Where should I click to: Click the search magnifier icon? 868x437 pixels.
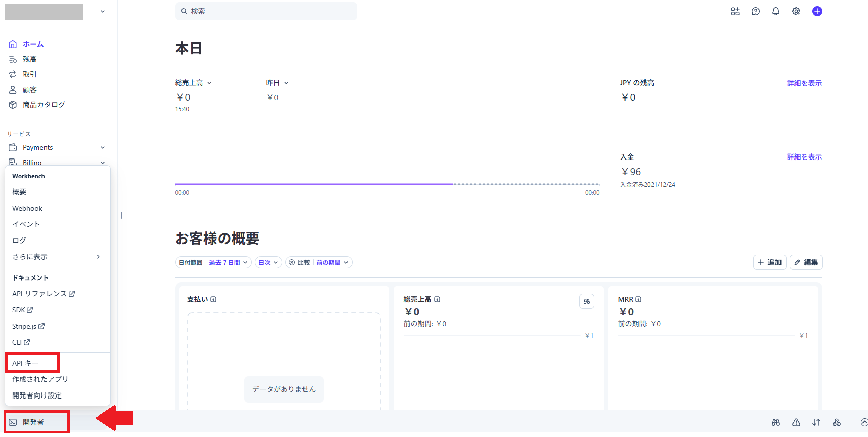[184, 11]
